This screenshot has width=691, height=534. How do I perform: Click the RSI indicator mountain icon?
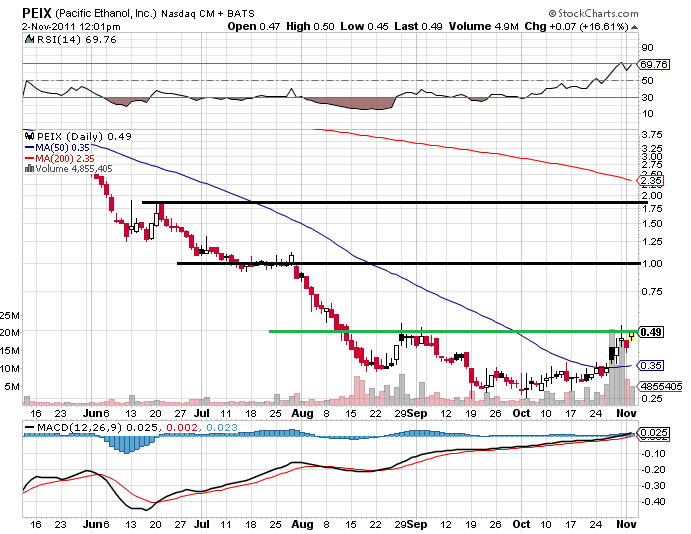tap(30, 40)
